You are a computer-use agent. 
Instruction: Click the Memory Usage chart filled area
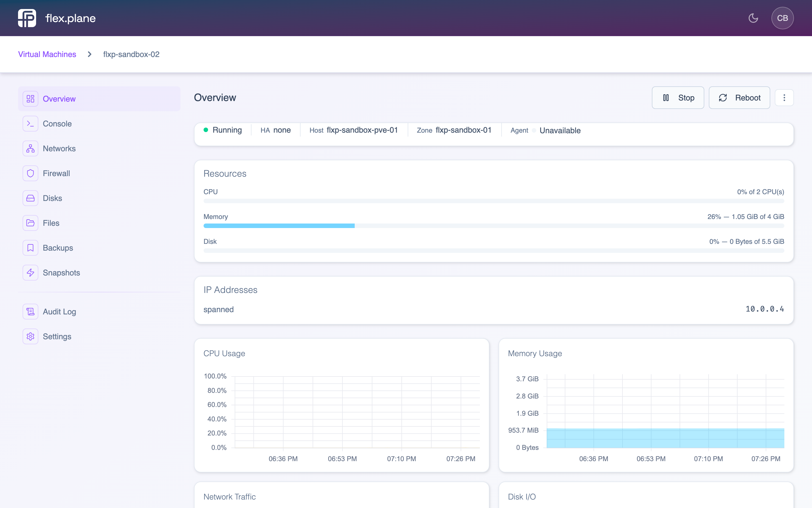tap(665, 438)
